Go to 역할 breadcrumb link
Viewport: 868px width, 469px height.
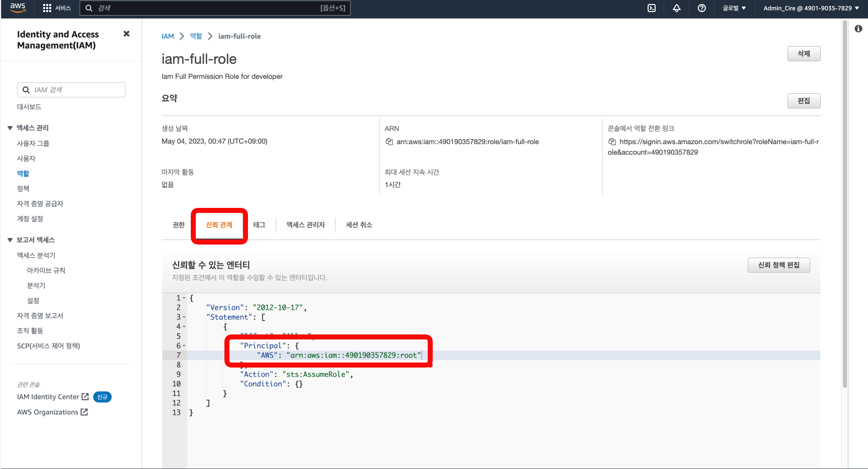pos(196,36)
